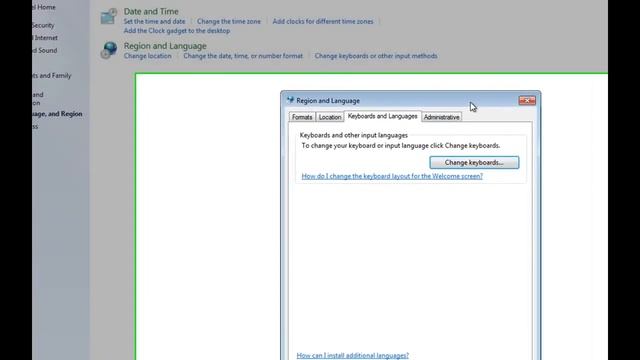Open the Security category in sidebar

(43, 25)
